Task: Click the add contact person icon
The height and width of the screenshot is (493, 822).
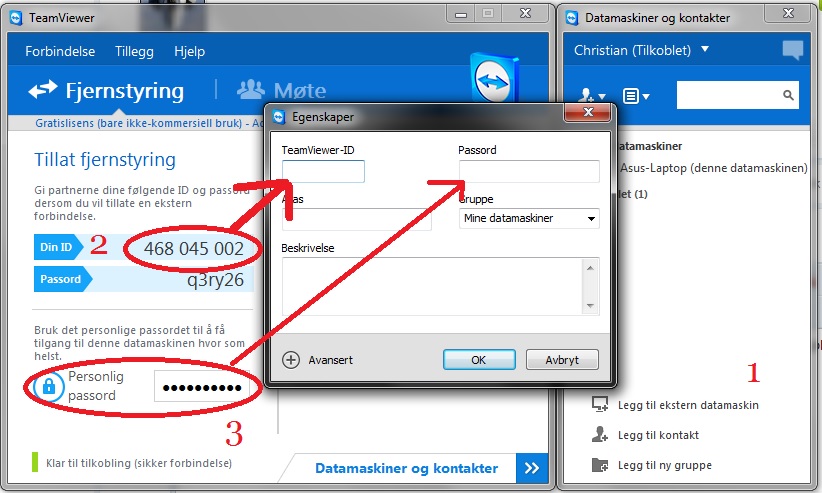Action: click(600, 434)
